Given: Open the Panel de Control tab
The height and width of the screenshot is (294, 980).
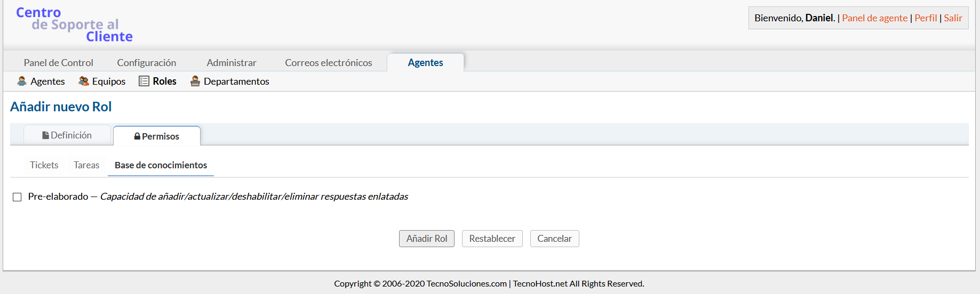Looking at the screenshot, I should [x=59, y=63].
